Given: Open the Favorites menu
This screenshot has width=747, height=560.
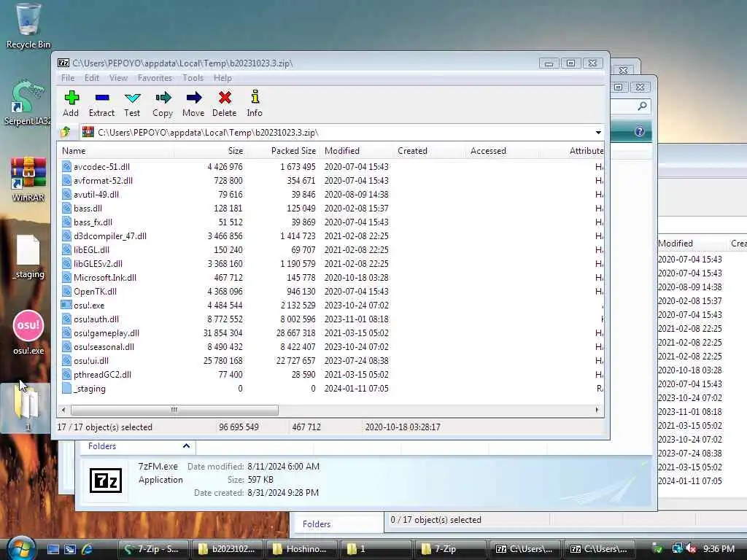Looking at the screenshot, I should click(155, 77).
